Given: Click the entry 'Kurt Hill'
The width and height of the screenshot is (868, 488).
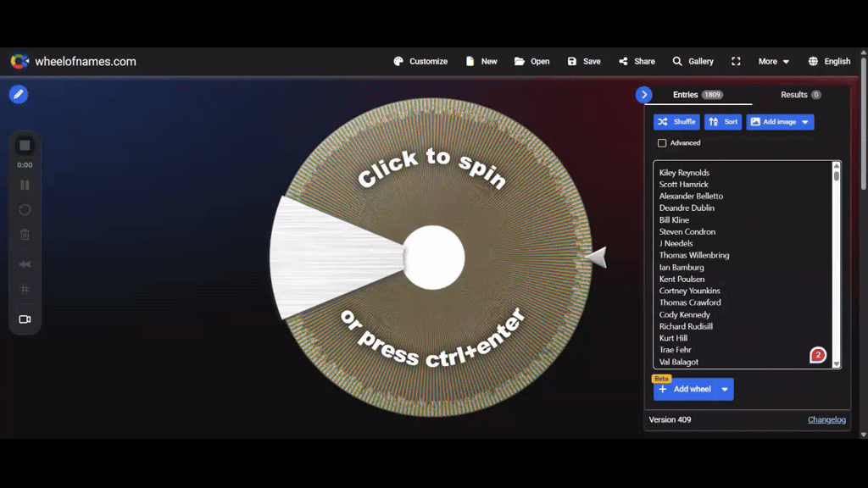Looking at the screenshot, I should pos(673,338).
